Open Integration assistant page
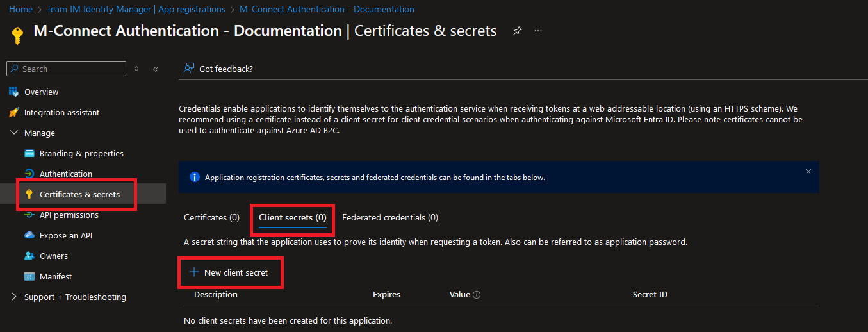The width and height of the screenshot is (868, 332). [x=61, y=112]
